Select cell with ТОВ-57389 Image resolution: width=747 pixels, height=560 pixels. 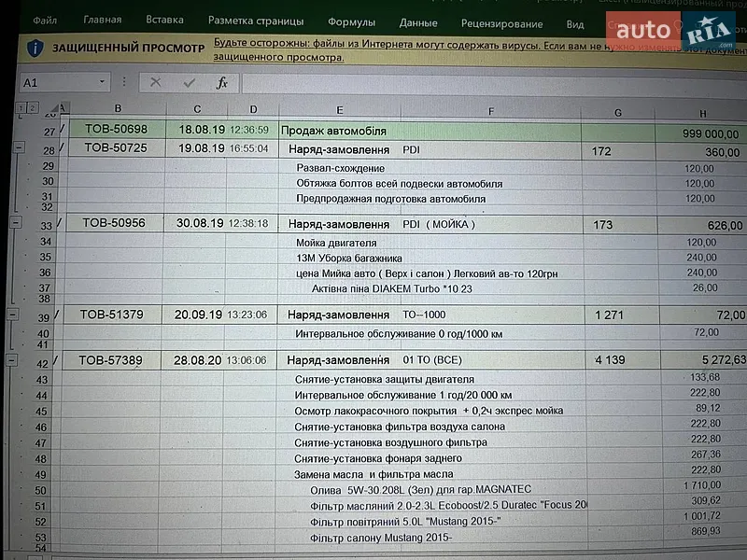[110, 360]
